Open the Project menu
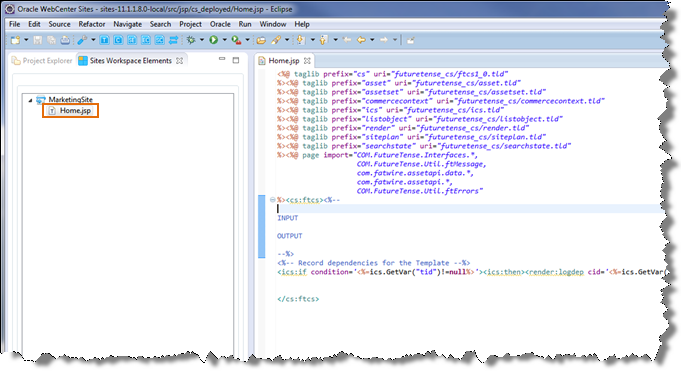Viewport: 681px width, 371px height. [190, 24]
